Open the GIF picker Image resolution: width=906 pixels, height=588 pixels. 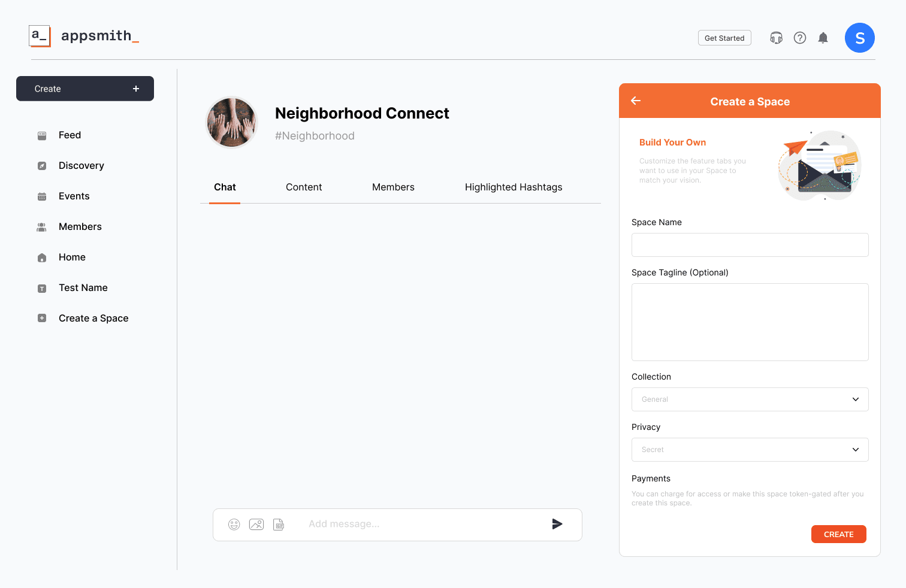point(279,524)
